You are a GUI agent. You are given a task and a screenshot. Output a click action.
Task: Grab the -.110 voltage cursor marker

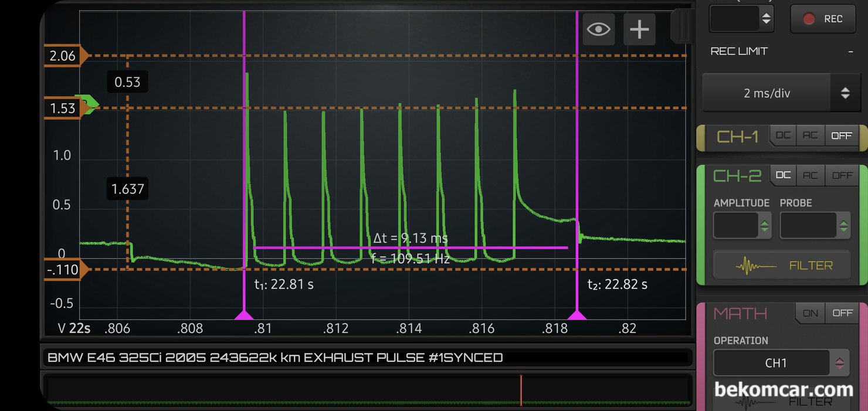click(66, 270)
